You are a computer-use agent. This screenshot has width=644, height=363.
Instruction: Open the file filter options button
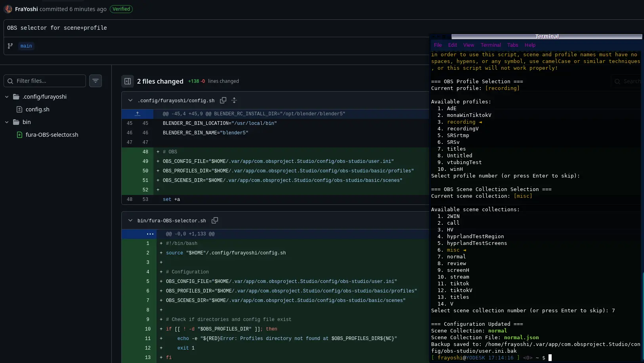pos(96,81)
